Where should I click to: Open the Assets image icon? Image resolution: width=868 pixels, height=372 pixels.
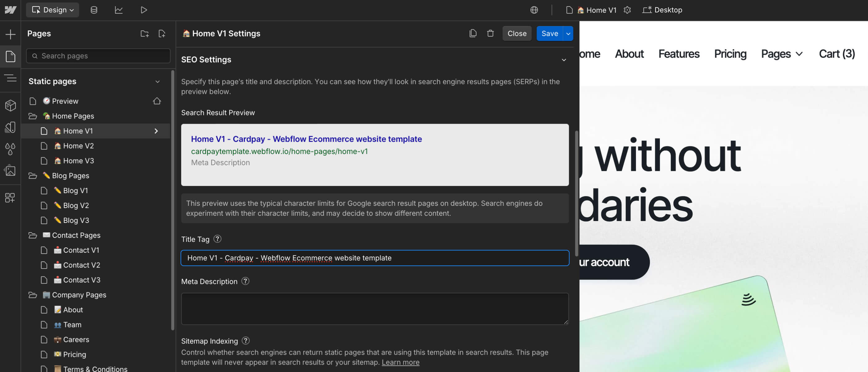(x=10, y=170)
